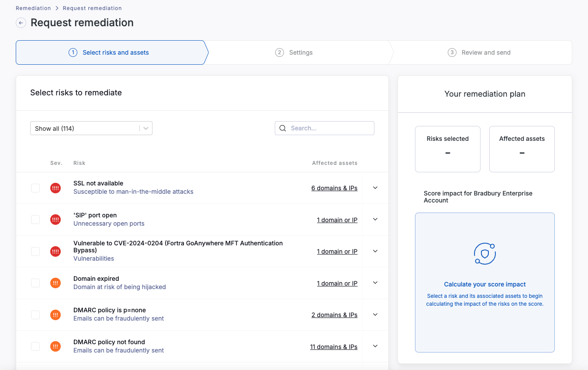
Task: Click the step 1 number circle icon
Action: pos(73,52)
